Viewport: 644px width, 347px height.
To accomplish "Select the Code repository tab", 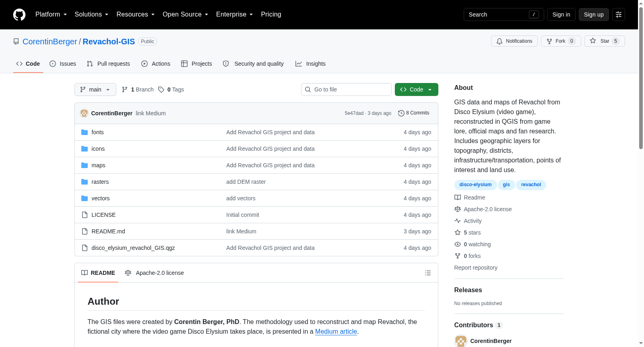I will (28, 64).
